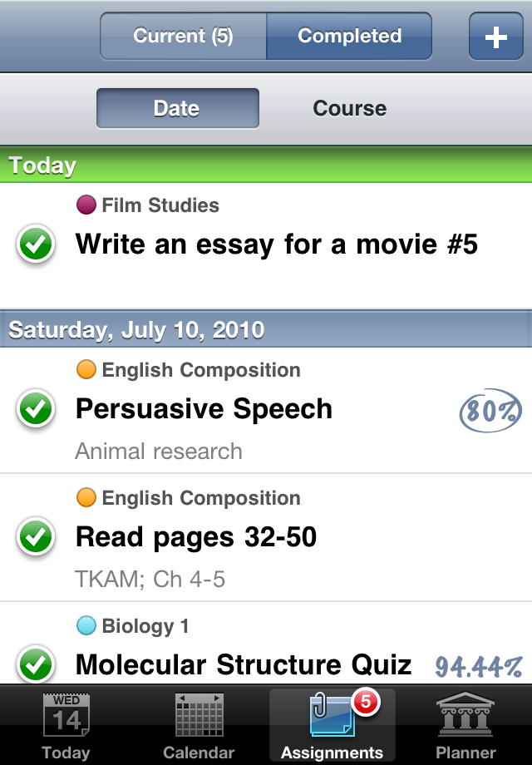Tap the Film Studies purple color dot
532x765 pixels.
86,205
